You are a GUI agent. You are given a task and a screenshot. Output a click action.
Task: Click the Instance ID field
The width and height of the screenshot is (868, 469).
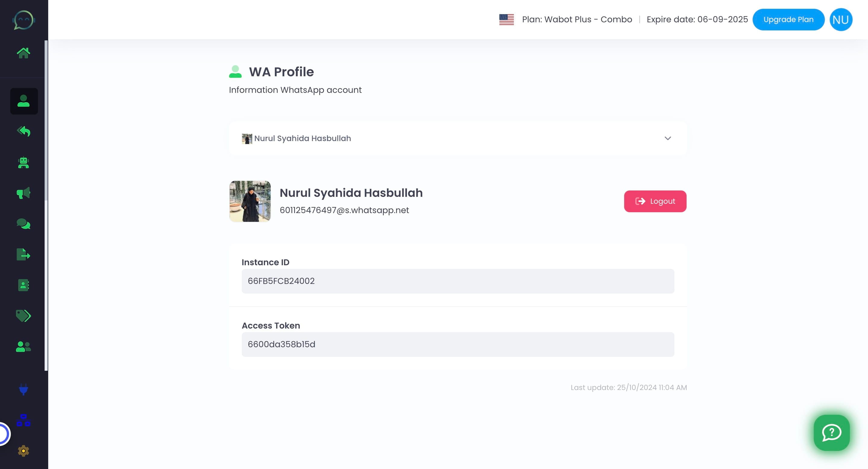click(458, 281)
